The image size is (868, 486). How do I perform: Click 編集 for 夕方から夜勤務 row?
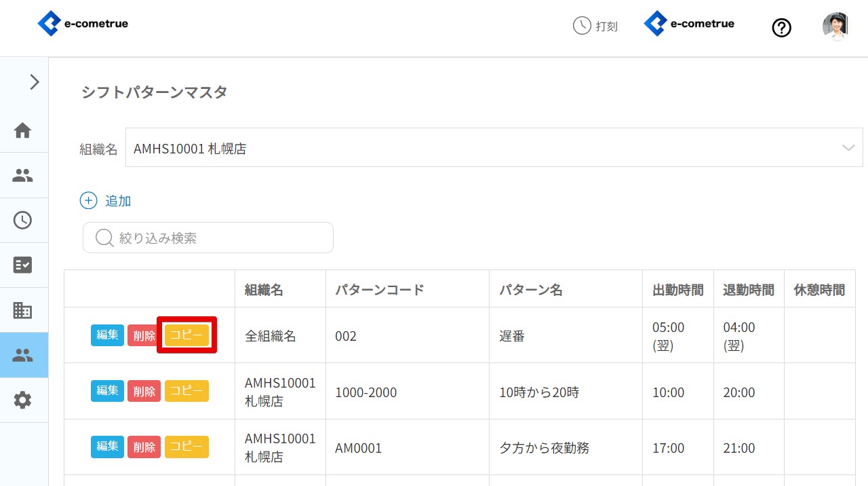[x=107, y=447]
